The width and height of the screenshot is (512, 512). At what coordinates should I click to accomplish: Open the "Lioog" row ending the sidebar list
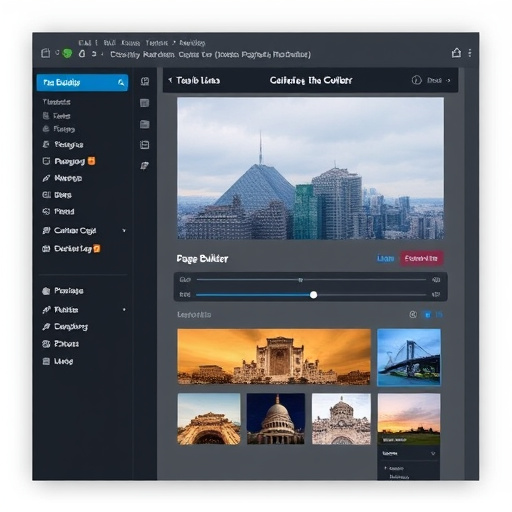pyautogui.click(x=58, y=361)
